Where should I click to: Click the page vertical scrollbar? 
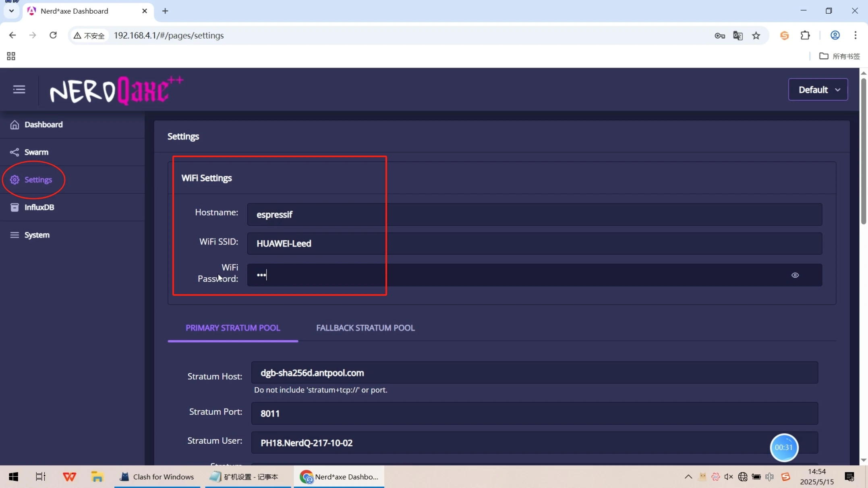[863, 151]
